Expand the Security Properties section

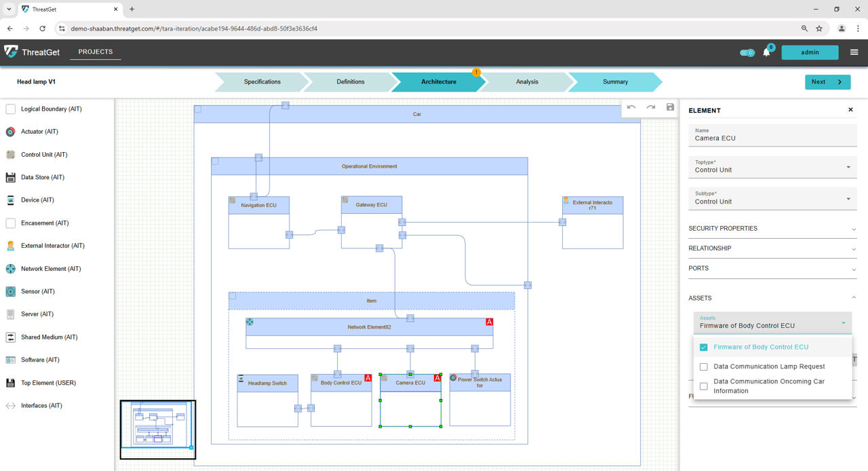click(772, 229)
